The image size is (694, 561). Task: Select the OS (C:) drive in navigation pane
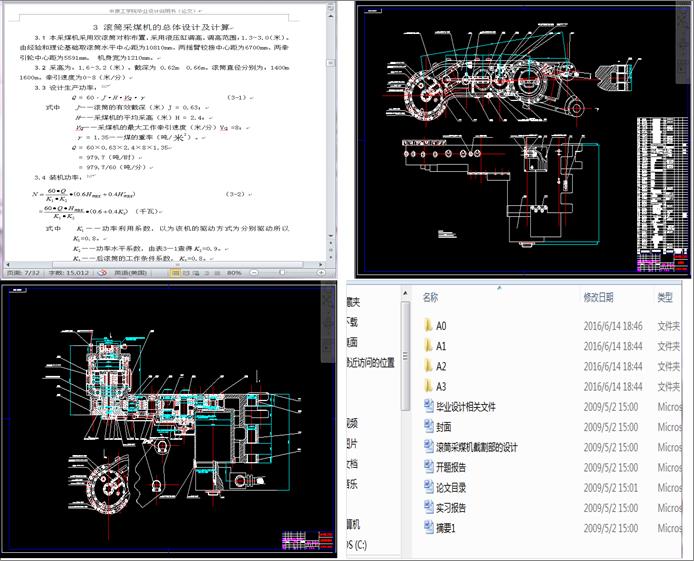(357, 545)
